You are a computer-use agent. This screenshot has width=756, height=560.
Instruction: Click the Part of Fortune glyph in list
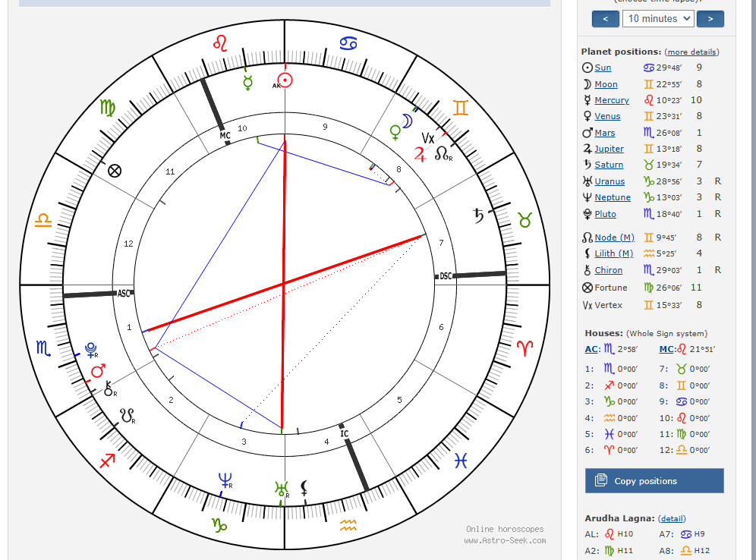[x=587, y=288]
